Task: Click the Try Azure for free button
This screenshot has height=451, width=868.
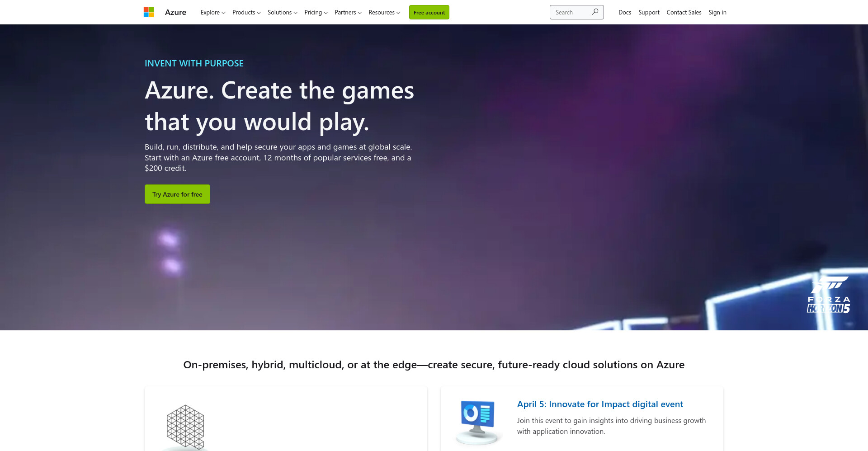Action: pyautogui.click(x=177, y=194)
